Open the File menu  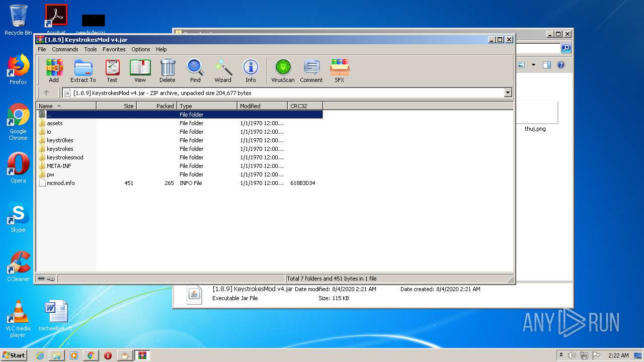click(42, 49)
